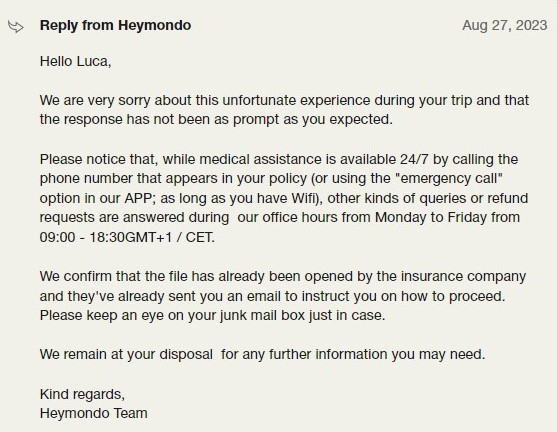This screenshot has width=557, height=432.
Task: Click the office hours "09:00 - 18:30GMT+1 / CET"
Action: coord(127,237)
